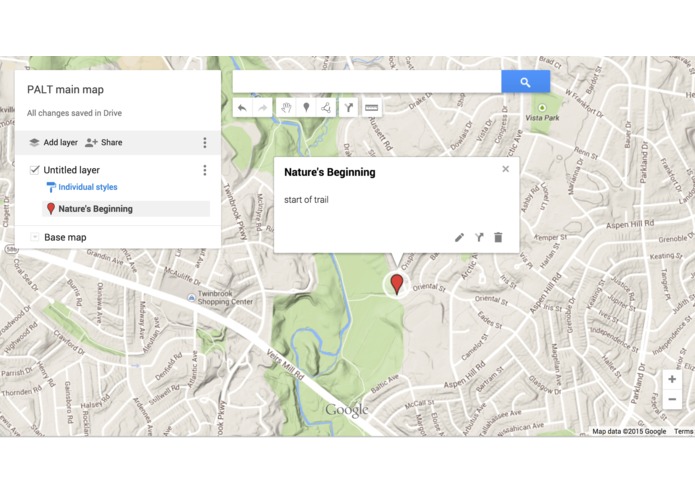Viewport: 695px width, 494px height.
Task: Open the map options three-dot menu
Action: point(205,142)
